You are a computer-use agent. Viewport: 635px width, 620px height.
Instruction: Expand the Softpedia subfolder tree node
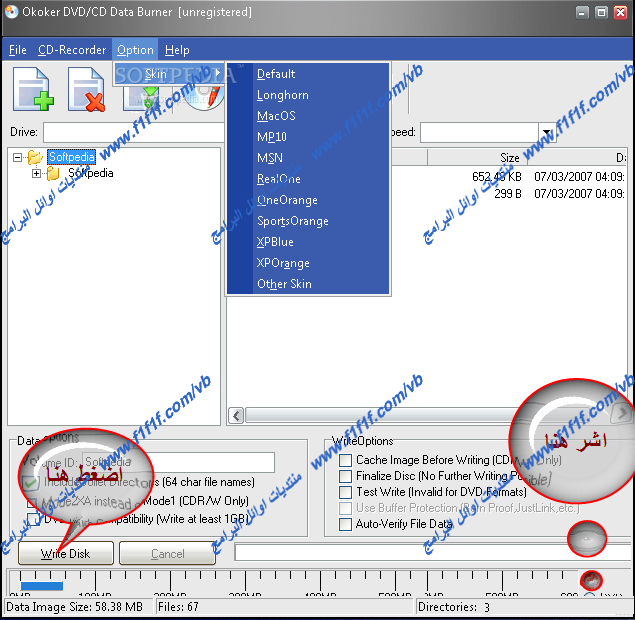point(37,174)
